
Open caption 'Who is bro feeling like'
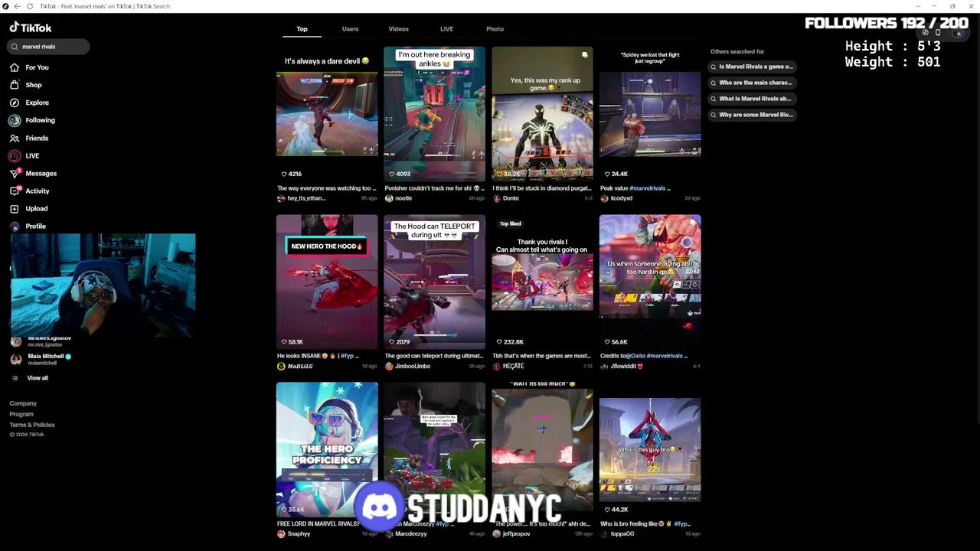[645, 524]
